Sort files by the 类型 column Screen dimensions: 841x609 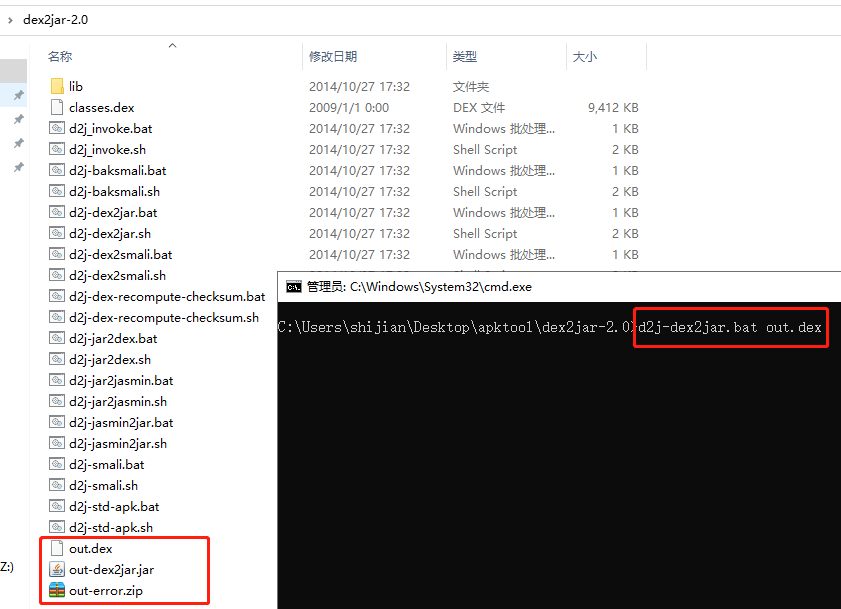click(465, 57)
